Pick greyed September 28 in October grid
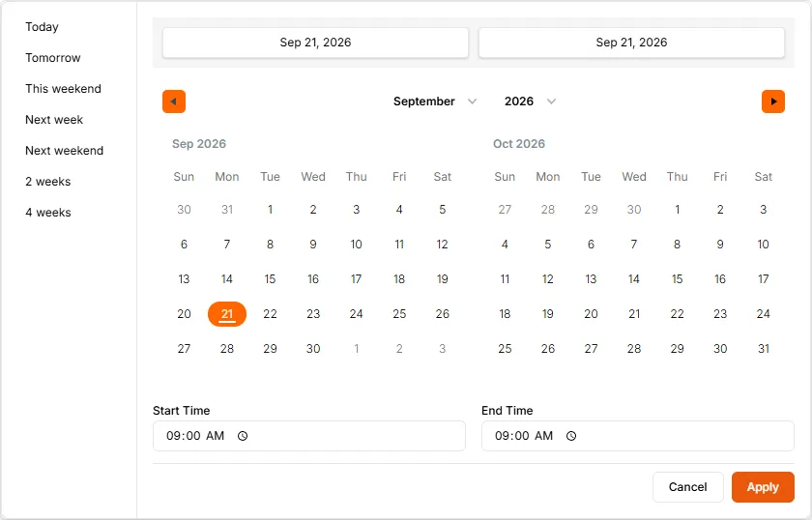Viewport: 812px width, 520px height. (548, 210)
